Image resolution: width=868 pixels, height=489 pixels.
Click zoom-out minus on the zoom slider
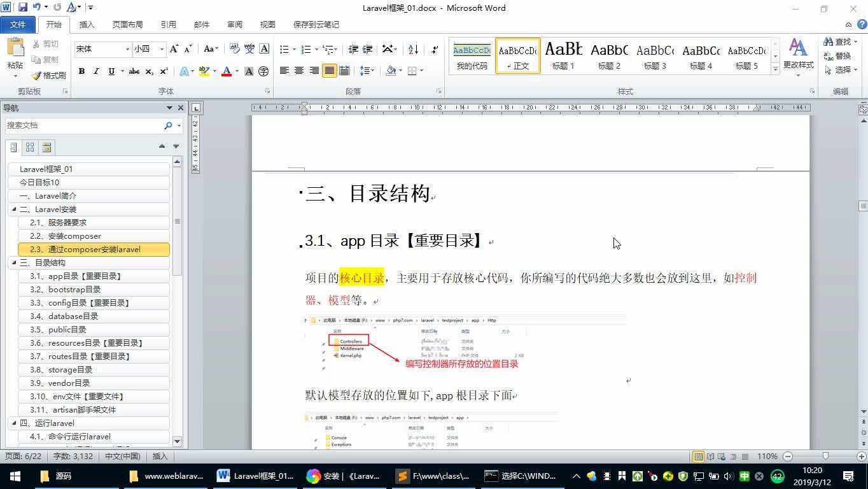[788, 457]
